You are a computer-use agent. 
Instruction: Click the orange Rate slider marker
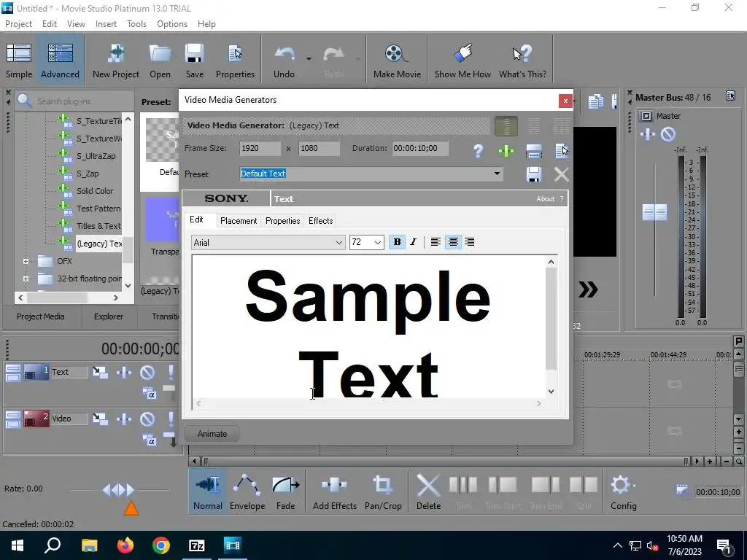(x=131, y=509)
